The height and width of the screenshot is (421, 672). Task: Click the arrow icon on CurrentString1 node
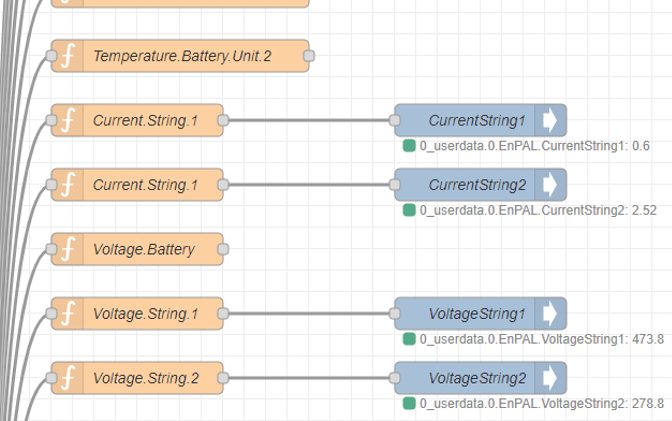[x=550, y=120]
